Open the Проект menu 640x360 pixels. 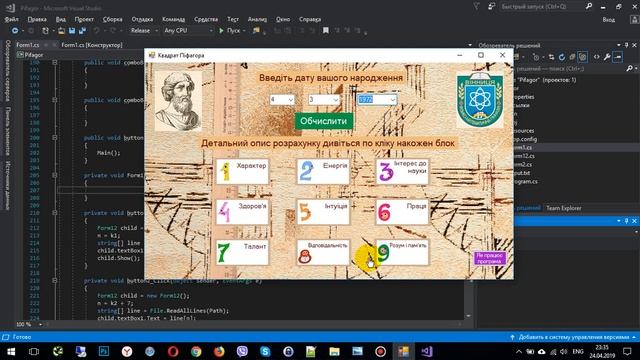(x=84, y=19)
